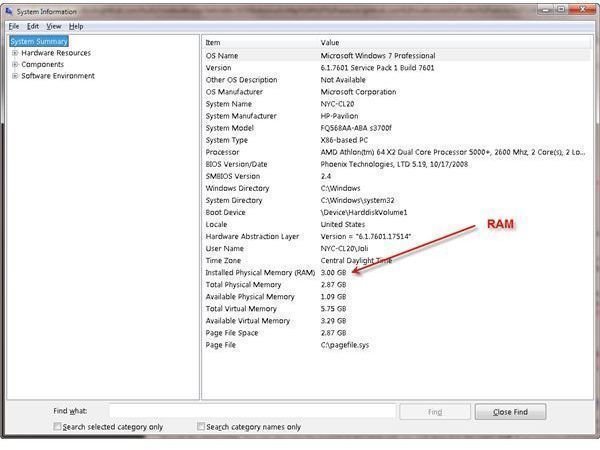This screenshot has height=450, width=600.
Task: Select the Hardware Abstraction Layer row
Action: tap(397, 236)
